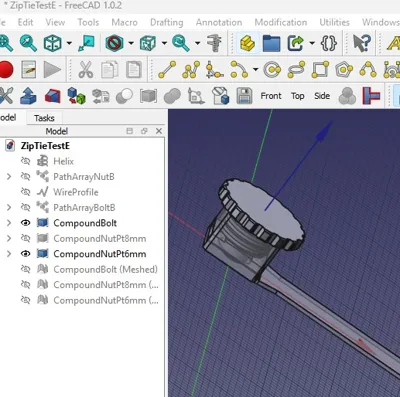Select the Draft Fillet tool

[x=214, y=70]
